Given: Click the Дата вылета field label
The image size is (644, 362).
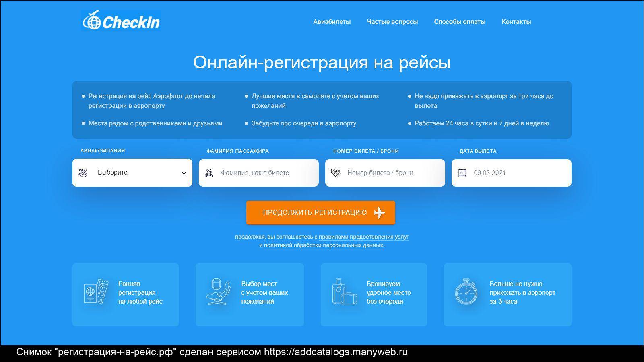Looking at the screenshot, I should (x=478, y=151).
